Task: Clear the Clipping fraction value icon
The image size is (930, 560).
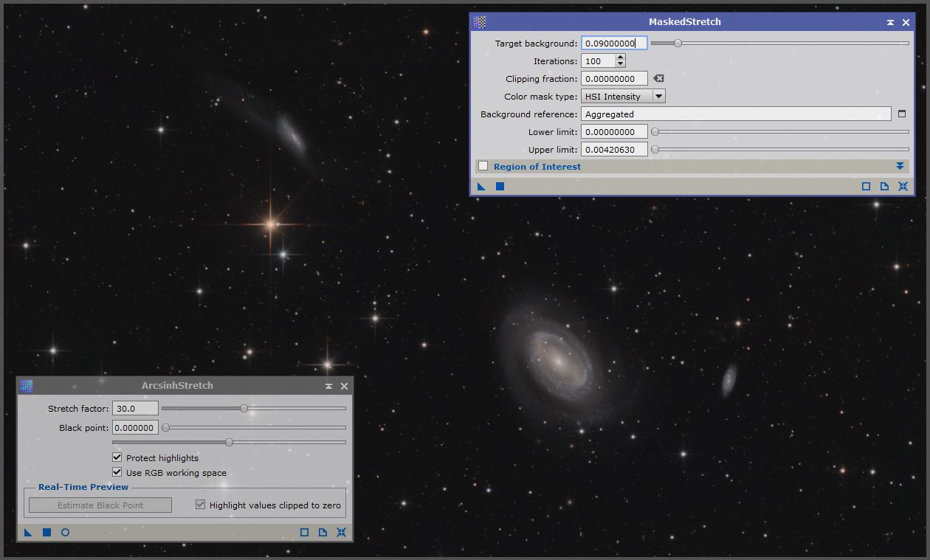Action: (658, 79)
